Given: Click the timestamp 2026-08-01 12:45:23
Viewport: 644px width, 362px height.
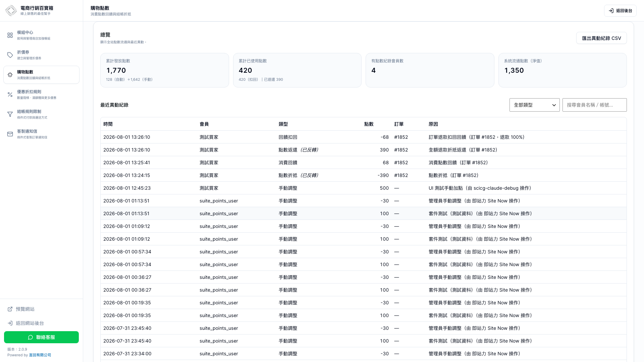Looking at the screenshot, I should (127, 188).
